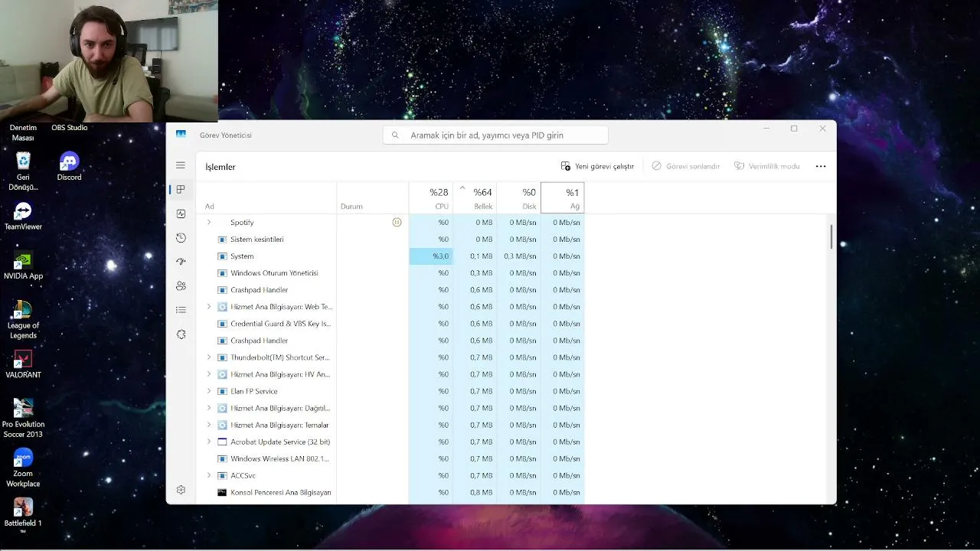Select the Recycle Bin (Geri Dönüşü...) desktop icon
980x551 pixels.
click(x=23, y=171)
